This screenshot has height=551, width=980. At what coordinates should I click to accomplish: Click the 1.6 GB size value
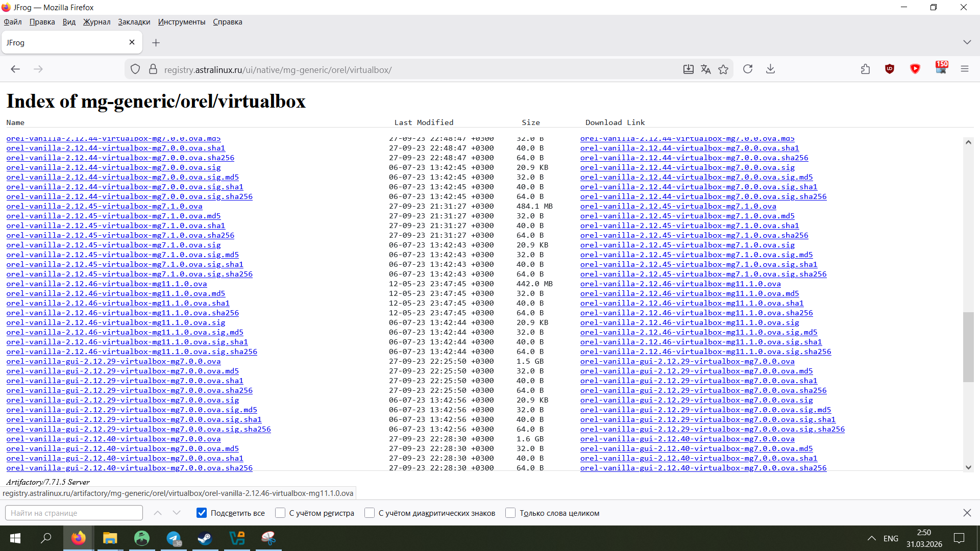tap(530, 439)
